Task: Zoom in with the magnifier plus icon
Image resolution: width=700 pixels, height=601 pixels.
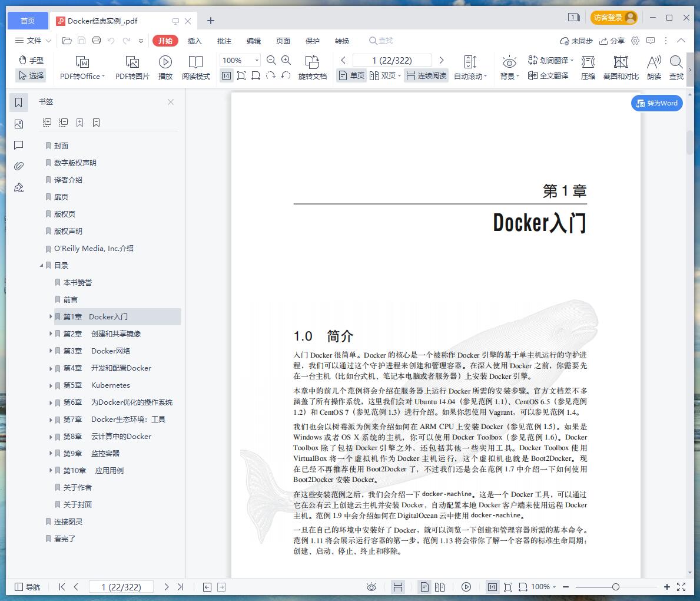Action: (x=286, y=60)
